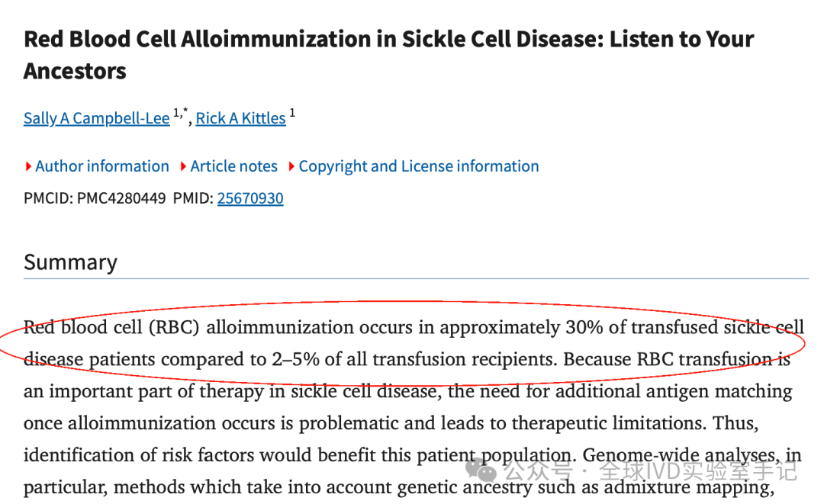Click red triangle beside Author information
This screenshot has height=504, width=824.
point(28,167)
